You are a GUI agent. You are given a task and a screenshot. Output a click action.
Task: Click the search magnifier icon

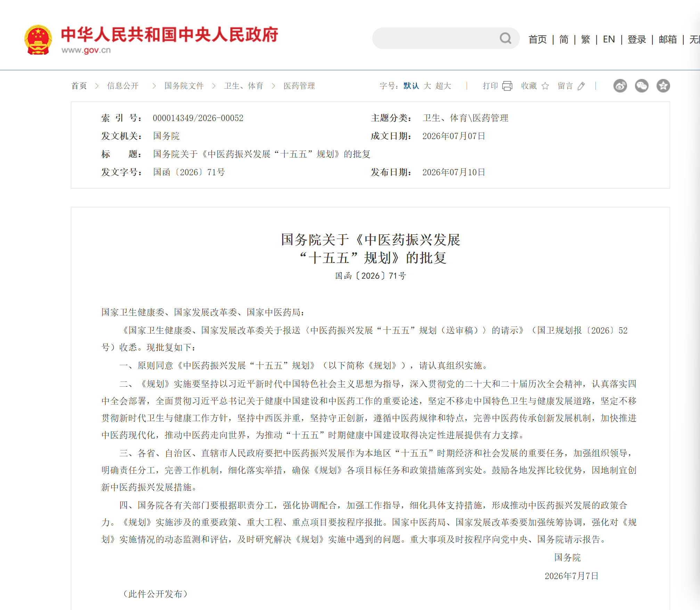tap(505, 38)
